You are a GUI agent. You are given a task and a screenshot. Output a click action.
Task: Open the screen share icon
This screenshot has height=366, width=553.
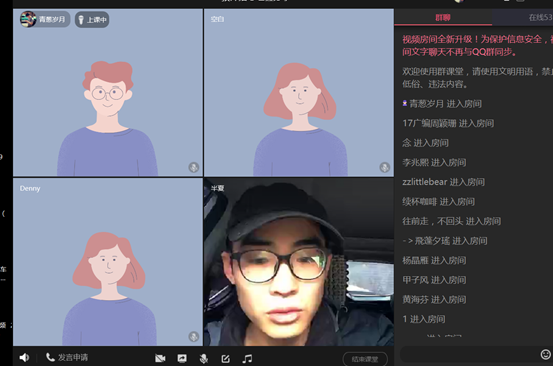tap(182, 359)
